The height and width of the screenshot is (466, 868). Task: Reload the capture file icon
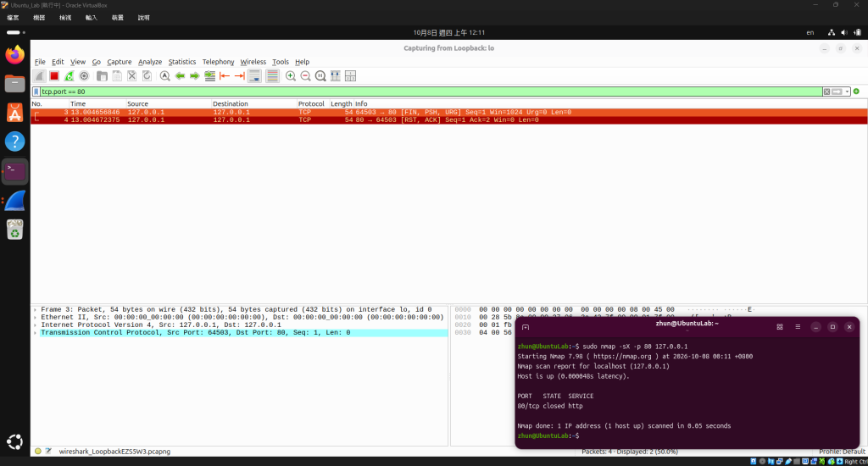[147, 75]
